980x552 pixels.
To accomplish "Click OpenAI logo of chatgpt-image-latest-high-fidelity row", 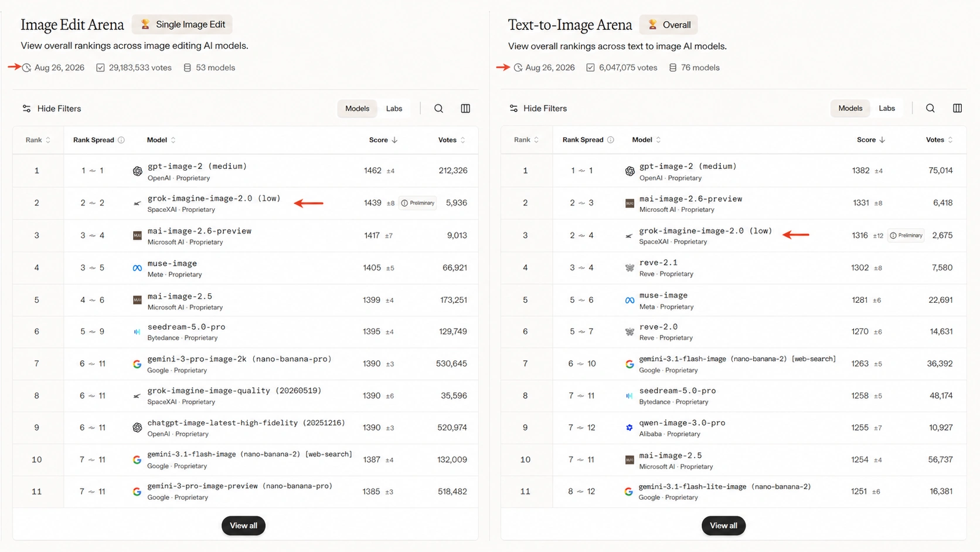I will 137,428.
